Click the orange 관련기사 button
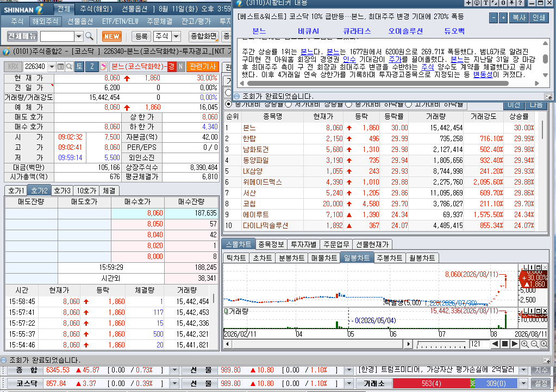 coord(203,67)
